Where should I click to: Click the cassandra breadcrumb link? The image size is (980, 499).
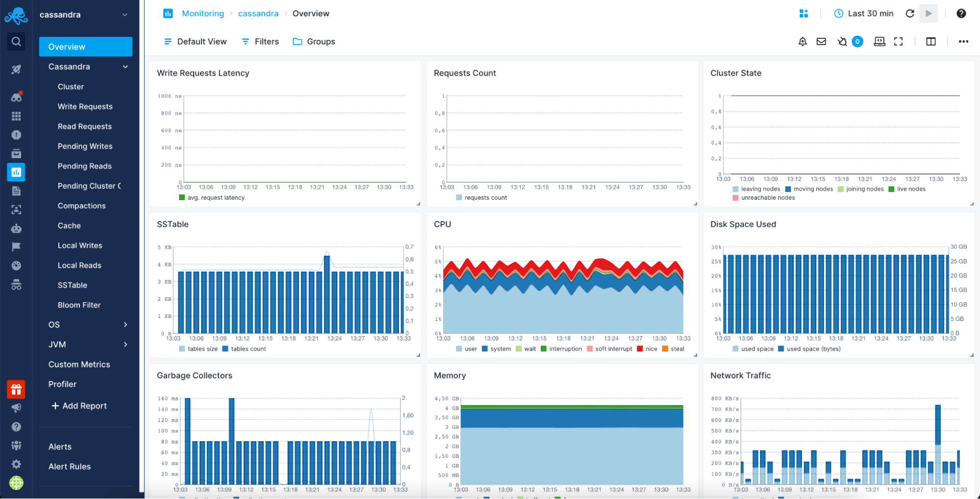pos(258,14)
